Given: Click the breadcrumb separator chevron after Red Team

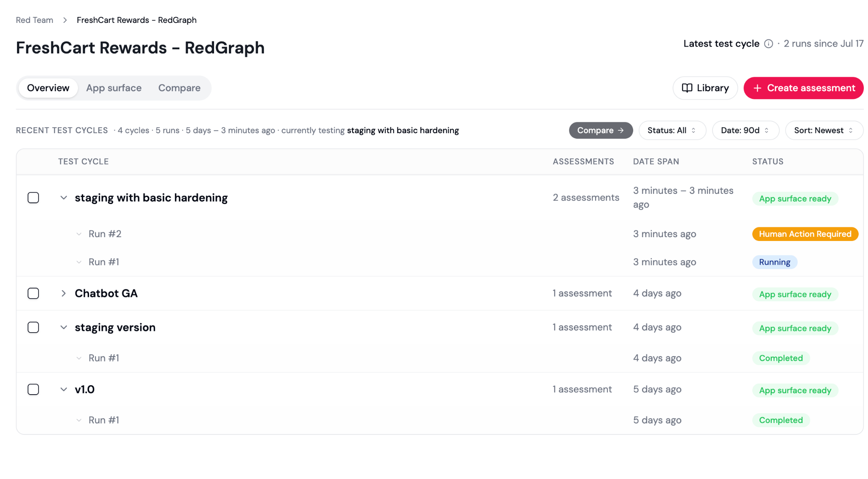Looking at the screenshot, I should point(65,20).
